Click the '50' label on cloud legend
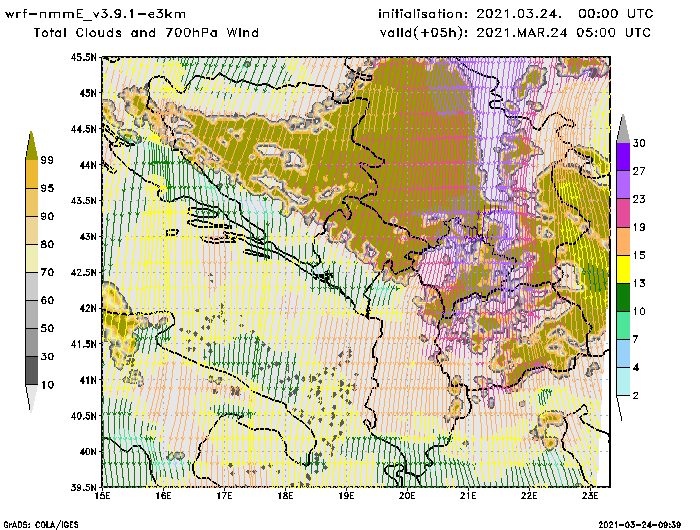The height and width of the screenshot is (530, 700). (47, 329)
